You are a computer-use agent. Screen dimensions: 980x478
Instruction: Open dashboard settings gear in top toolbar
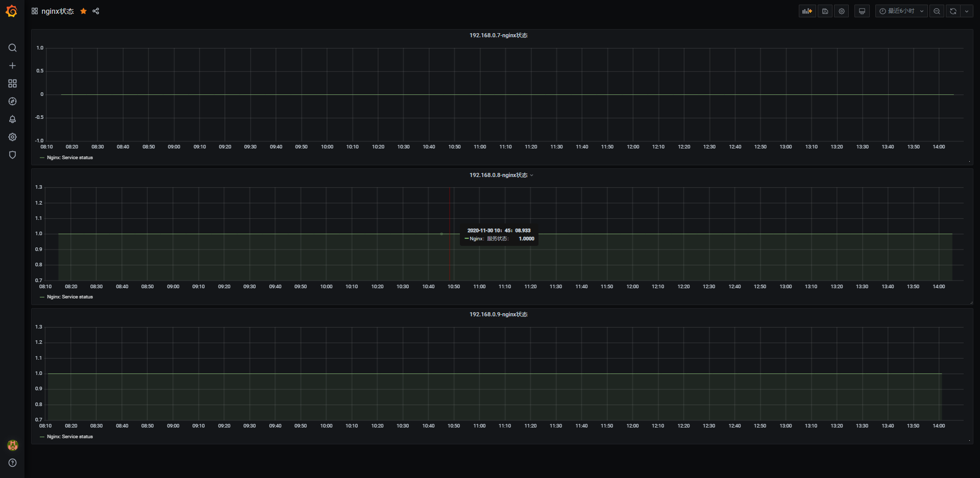[x=842, y=11]
